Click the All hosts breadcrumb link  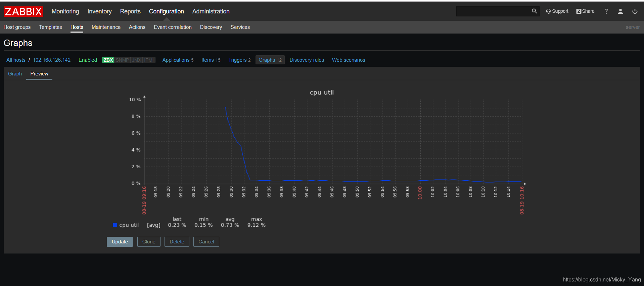click(16, 60)
